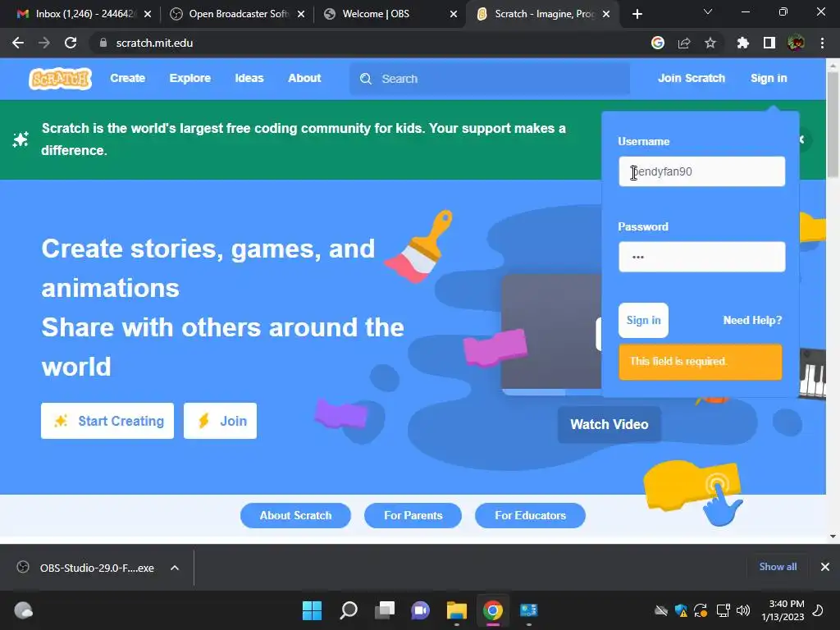Click the Scratch logo in the header
This screenshot has height=630, width=840.
point(60,79)
